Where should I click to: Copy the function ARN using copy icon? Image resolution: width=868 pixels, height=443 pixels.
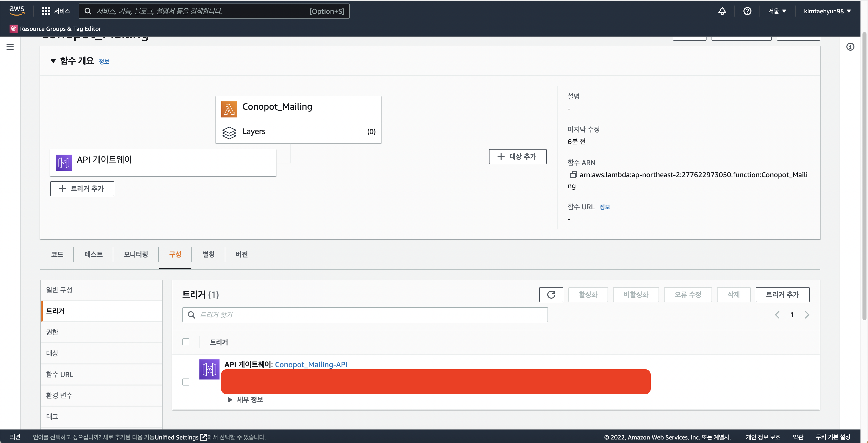(x=573, y=175)
